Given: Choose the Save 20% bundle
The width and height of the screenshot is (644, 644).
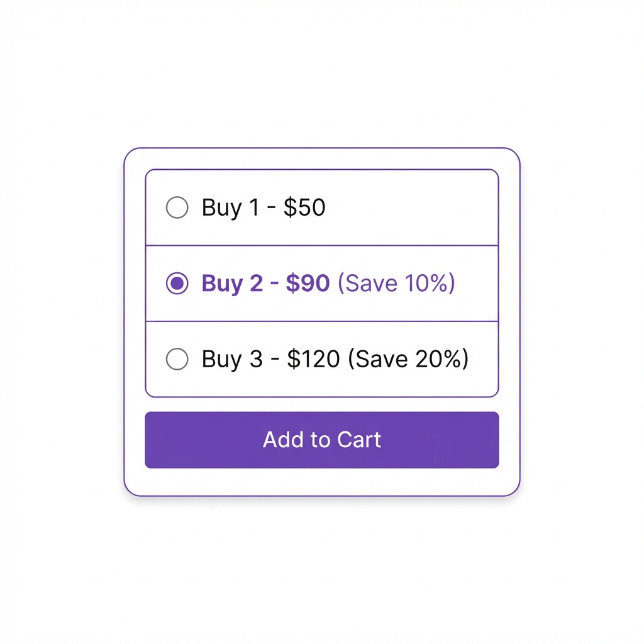Looking at the screenshot, I should coord(409,358).
